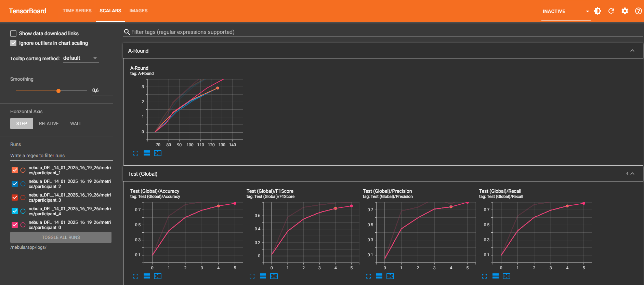The image size is (644, 285).
Task: Uncheck the participant_2 run checkbox
Action: point(15,184)
